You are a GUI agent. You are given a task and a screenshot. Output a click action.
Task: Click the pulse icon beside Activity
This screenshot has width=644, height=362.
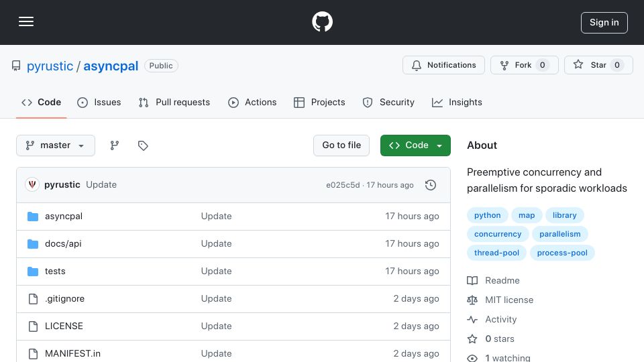pyautogui.click(x=472, y=319)
